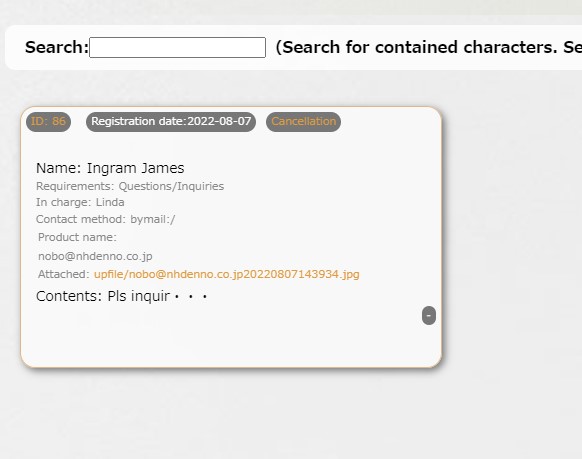The height and width of the screenshot is (459, 582).
Task: Click the Cancellation button
Action: coord(303,122)
